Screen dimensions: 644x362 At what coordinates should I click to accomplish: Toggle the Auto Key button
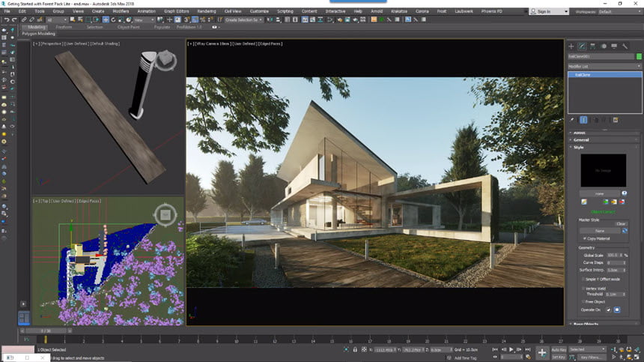[x=559, y=350]
